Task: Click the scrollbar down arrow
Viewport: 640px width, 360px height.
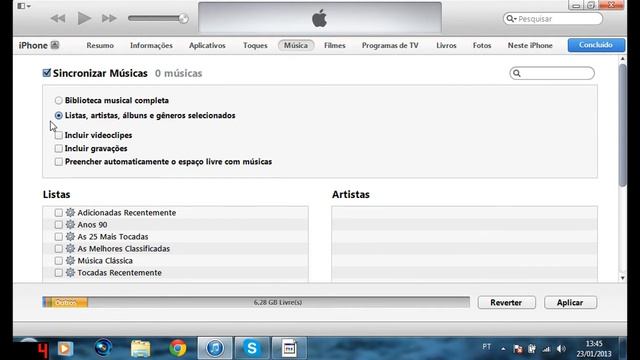Action: click(622, 278)
